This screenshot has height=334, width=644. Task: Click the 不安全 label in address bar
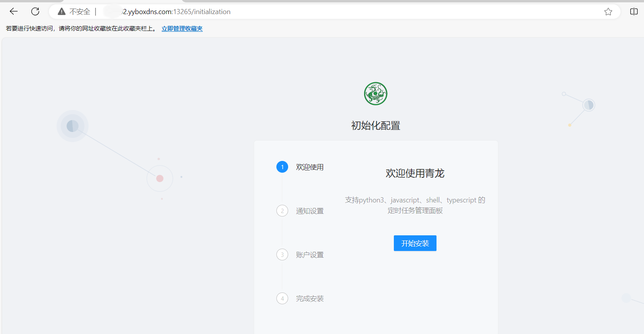(80, 12)
